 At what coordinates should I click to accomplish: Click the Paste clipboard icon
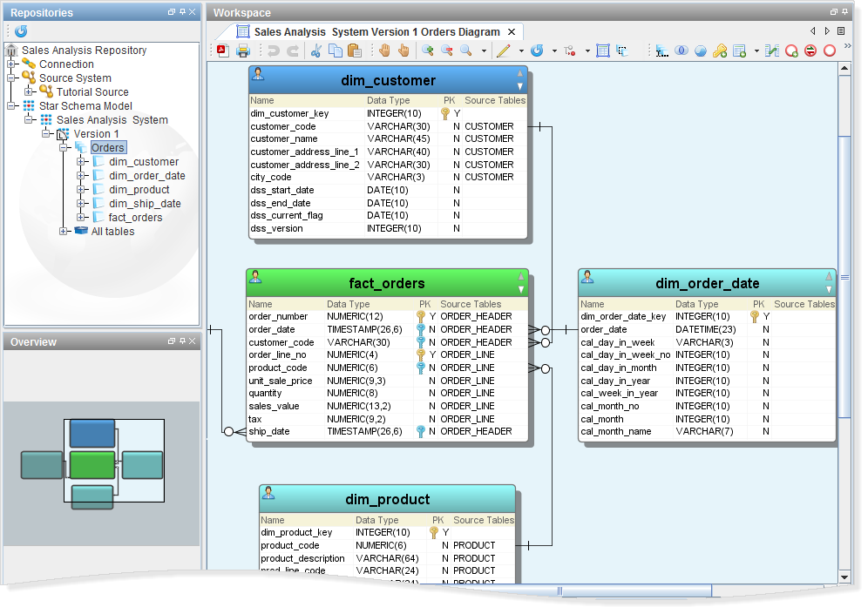[354, 51]
